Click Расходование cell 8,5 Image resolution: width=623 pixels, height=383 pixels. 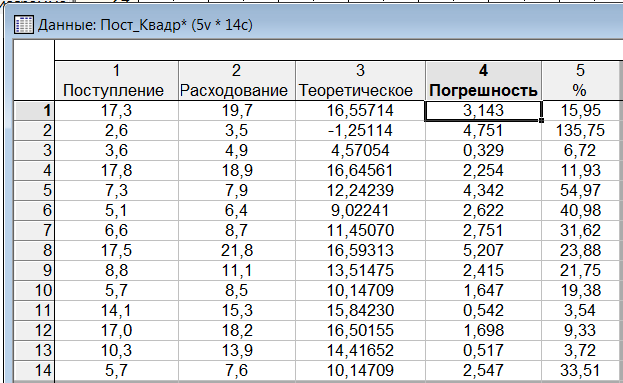click(x=237, y=290)
